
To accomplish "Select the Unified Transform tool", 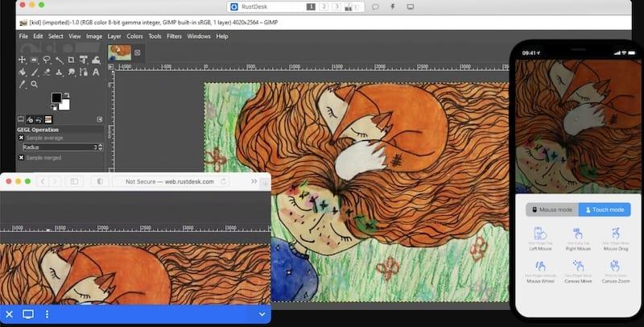I will [84, 60].
